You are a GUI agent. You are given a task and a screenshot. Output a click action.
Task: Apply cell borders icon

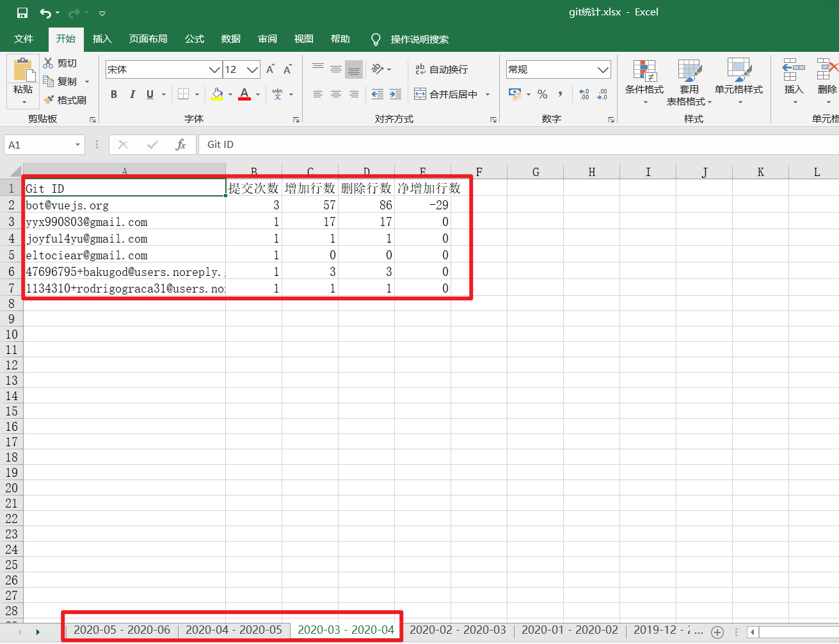pyautogui.click(x=183, y=94)
